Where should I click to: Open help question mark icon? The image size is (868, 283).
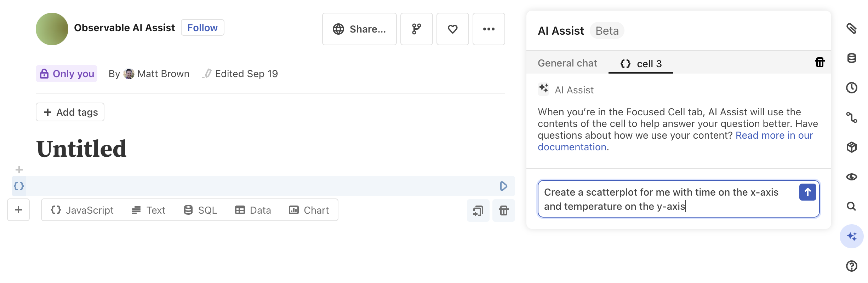point(851,266)
